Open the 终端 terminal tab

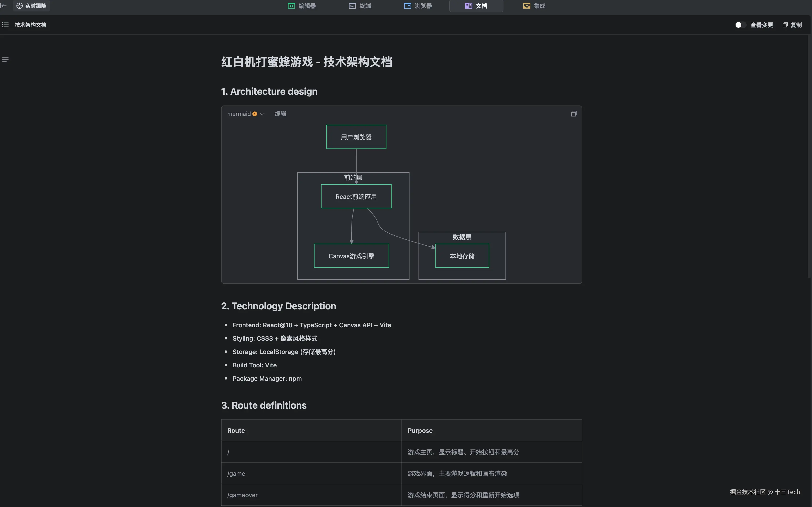(x=360, y=6)
